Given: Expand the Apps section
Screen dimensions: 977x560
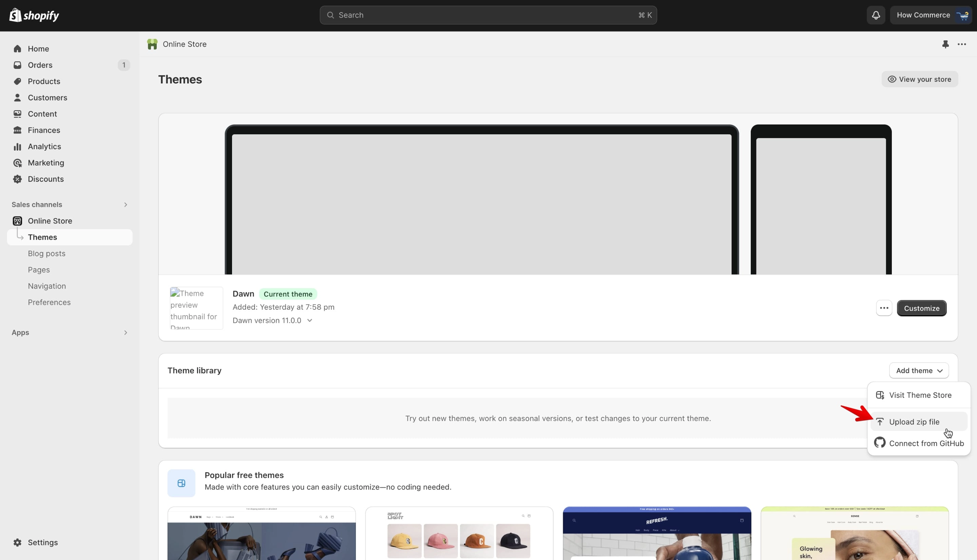Looking at the screenshot, I should point(126,332).
